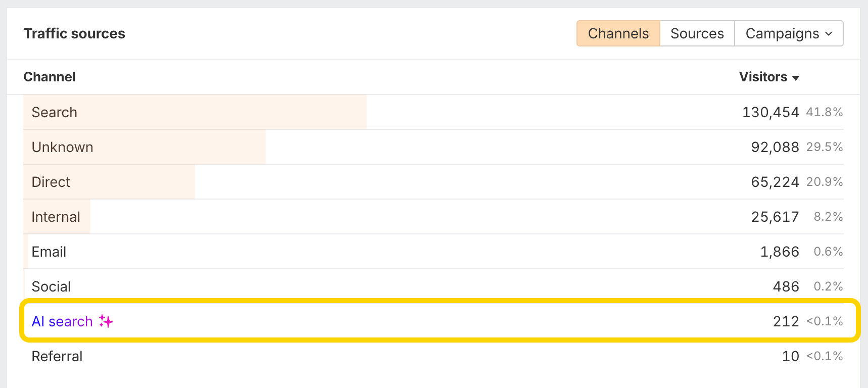Click the sparkle icon next to AI search
This screenshot has height=388, width=868.
(x=106, y=321)
